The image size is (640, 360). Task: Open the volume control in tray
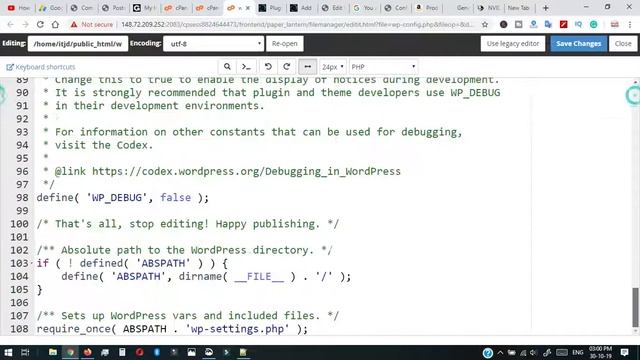[533, 352]
